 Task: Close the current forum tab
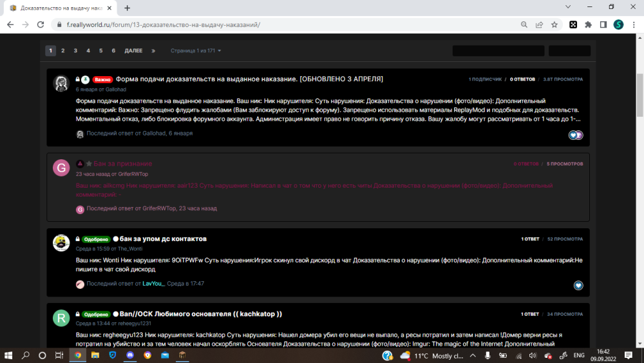pyautogui.click(x=109, y=8)
